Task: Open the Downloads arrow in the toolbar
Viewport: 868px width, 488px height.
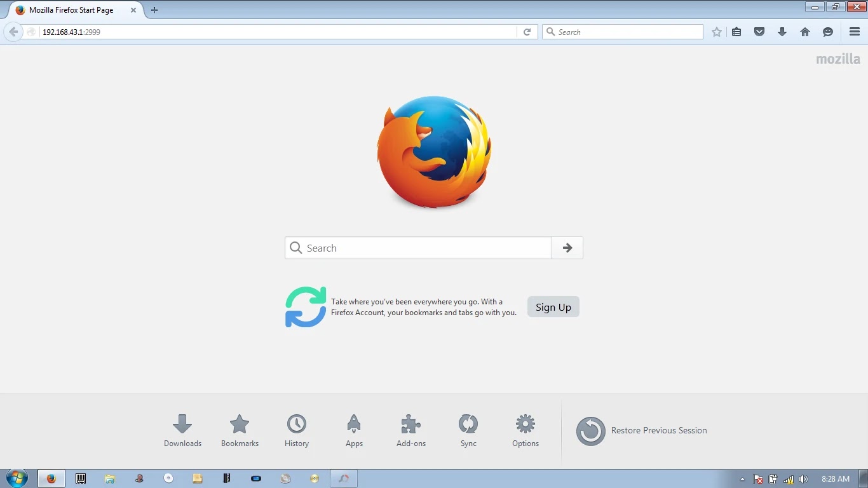Action: coord(782,32)
